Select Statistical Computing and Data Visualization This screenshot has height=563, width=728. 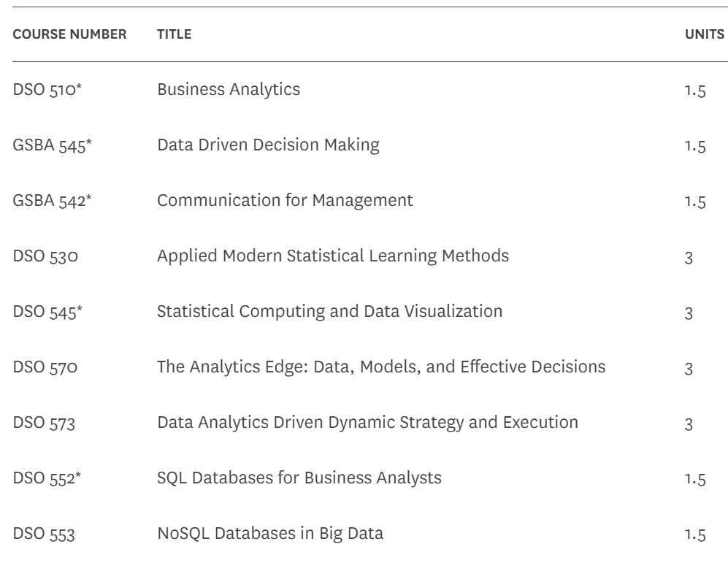(330, 312)
